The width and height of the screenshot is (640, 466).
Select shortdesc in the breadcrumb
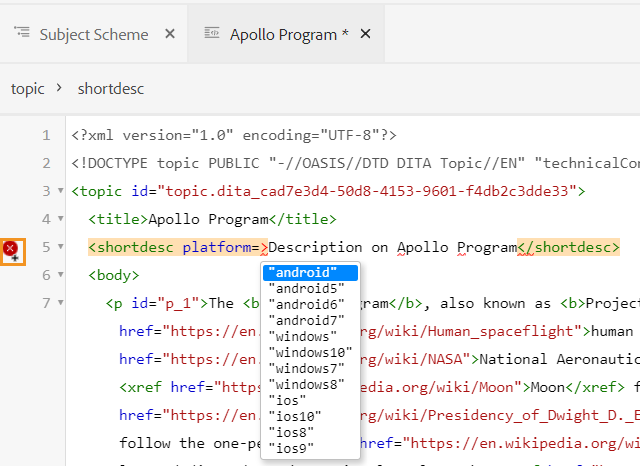(x=111, y=89)
